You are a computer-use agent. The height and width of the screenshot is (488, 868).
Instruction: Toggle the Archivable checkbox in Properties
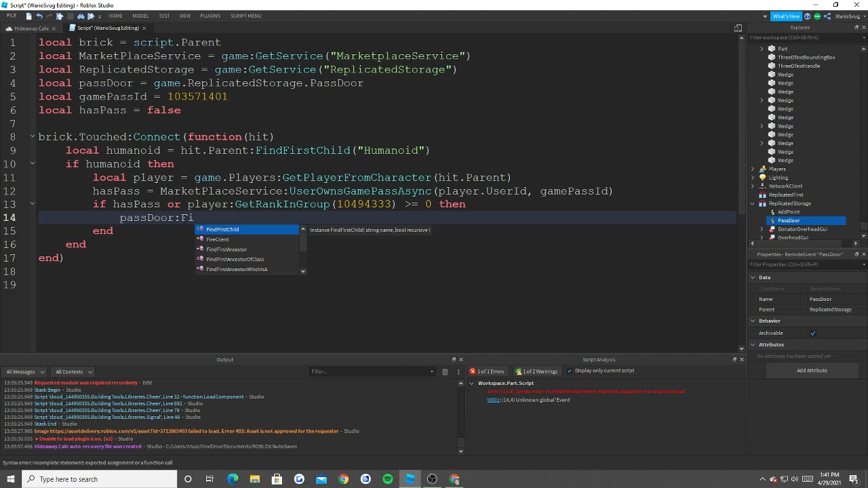813,333
